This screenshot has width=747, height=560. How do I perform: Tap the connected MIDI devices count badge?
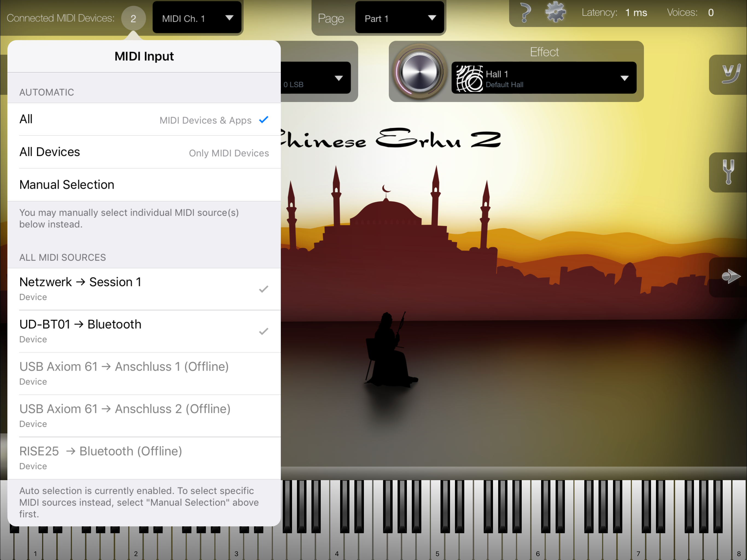pyautogui.click(x=133, y=18)
